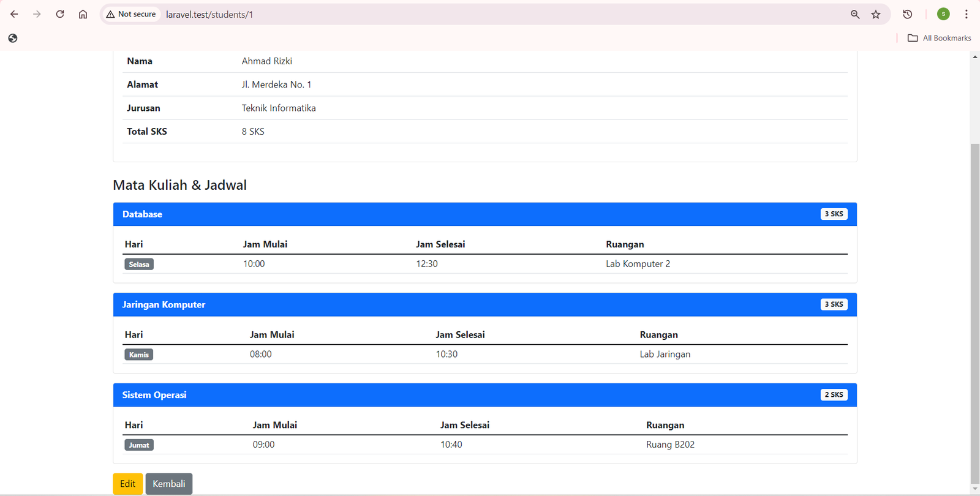Click the Hari header in Database table
Image resolution: width=980 pixels, height=496 pixels.
tap(134, 244)
